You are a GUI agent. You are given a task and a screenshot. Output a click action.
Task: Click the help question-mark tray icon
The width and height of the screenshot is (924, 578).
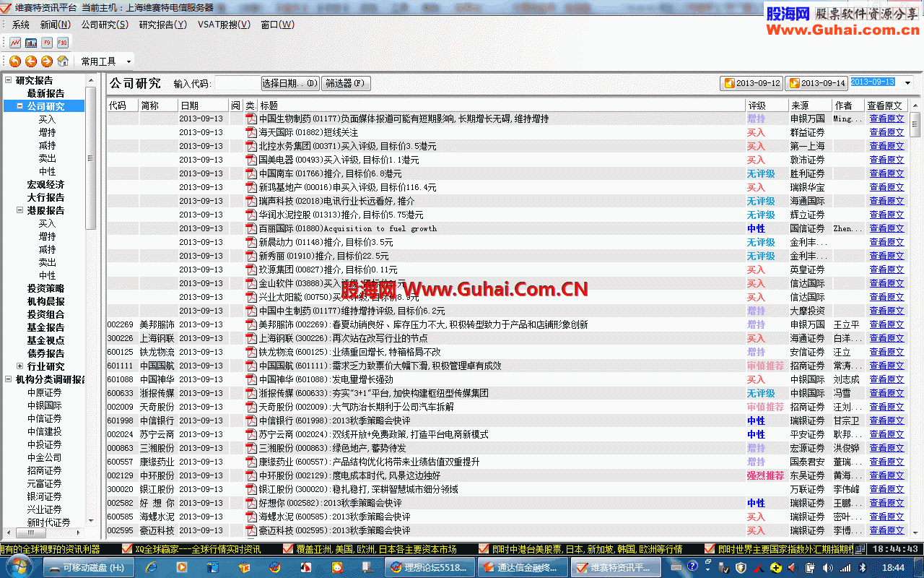692,566
